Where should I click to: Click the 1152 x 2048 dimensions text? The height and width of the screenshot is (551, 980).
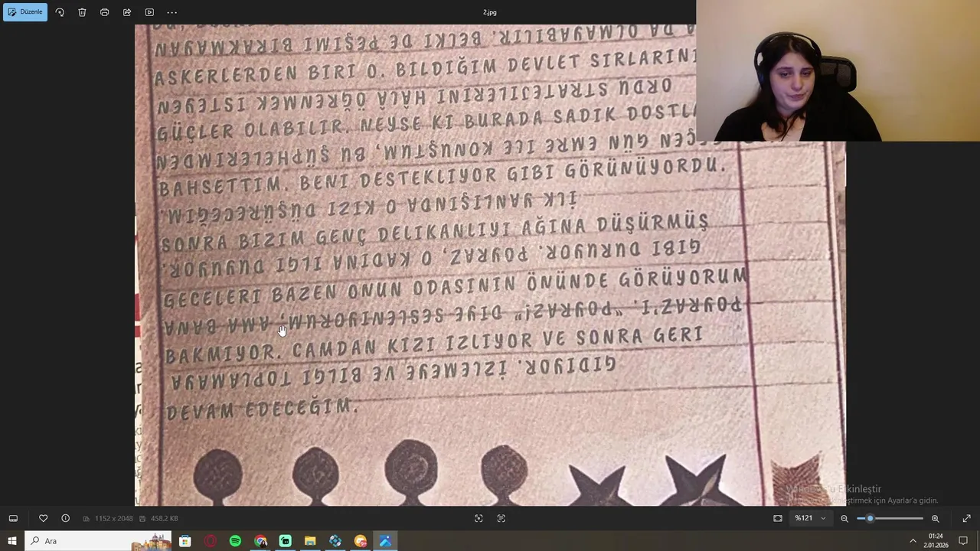113,519
